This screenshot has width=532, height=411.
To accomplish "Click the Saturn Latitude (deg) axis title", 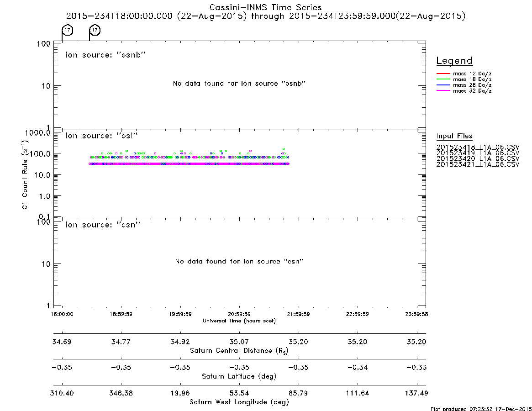I will [239, 376].
